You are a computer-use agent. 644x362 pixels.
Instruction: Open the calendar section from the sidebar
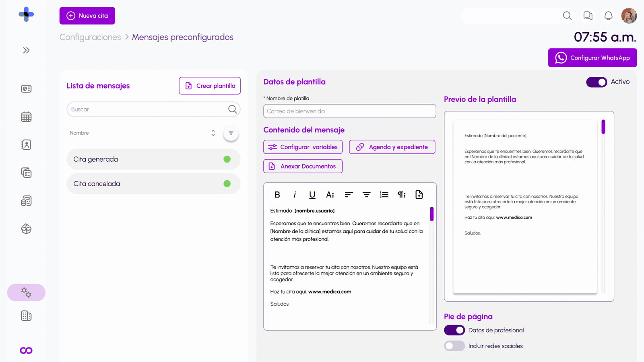[26, 117]
